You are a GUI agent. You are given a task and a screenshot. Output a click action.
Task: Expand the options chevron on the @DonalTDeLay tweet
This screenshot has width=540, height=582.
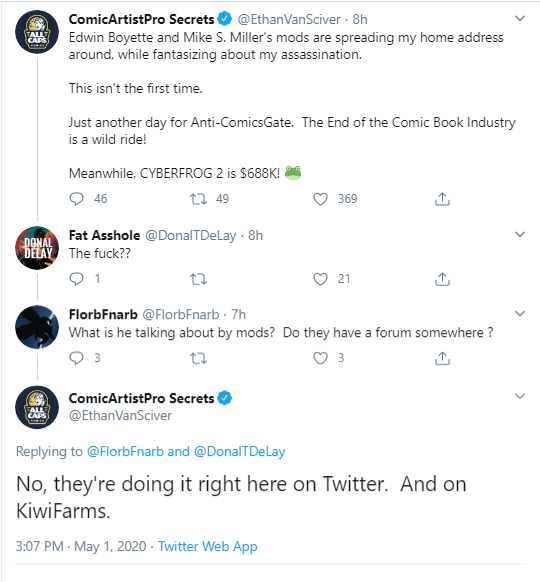pyautogui.click(x=520, y=234)
